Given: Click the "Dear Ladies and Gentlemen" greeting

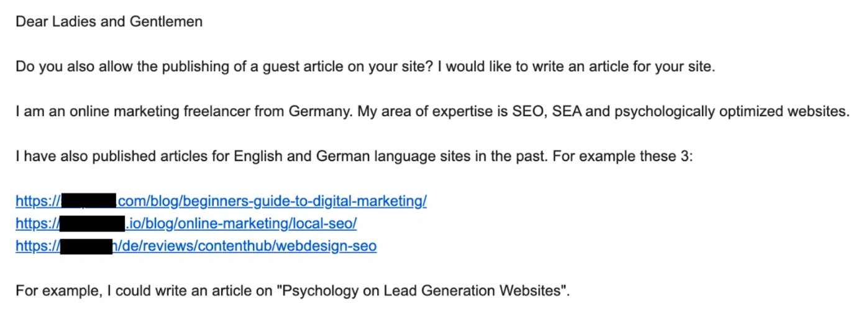Looking at the screenshot, I should point(109,22).
